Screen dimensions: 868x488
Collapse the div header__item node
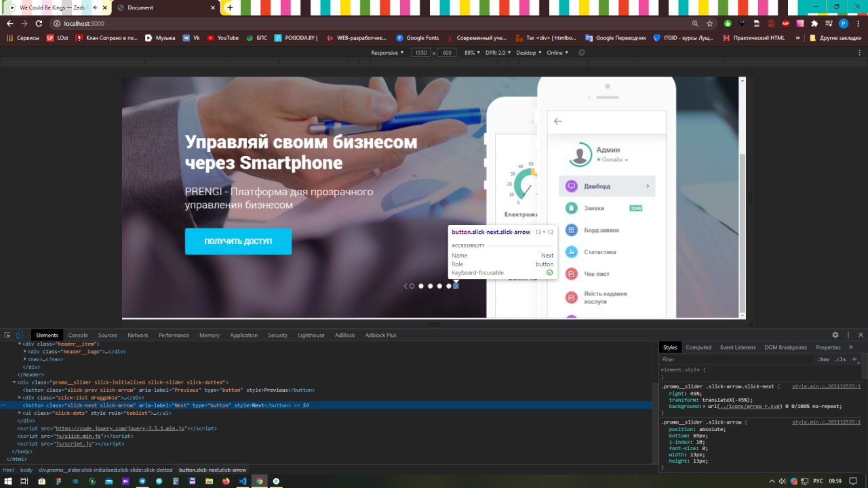coord(20,344)
